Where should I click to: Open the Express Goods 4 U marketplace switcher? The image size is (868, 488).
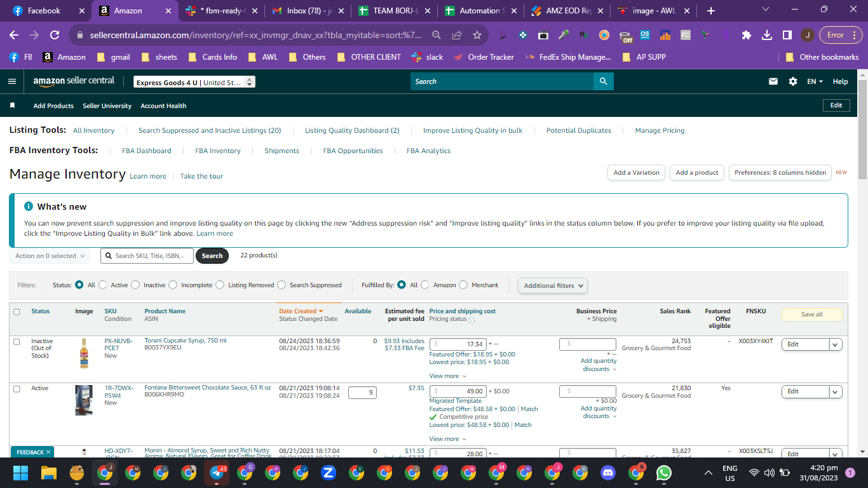[x=194, y=82]
